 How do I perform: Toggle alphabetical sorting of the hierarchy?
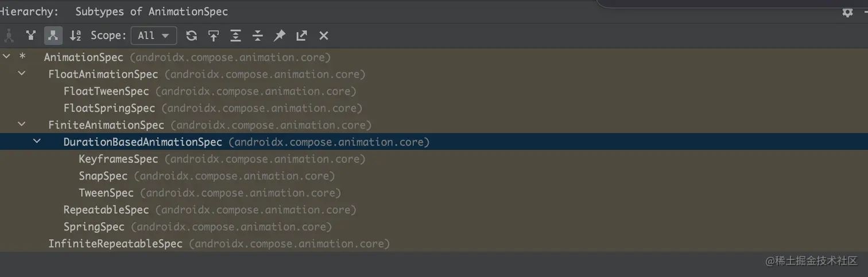pyautogui.click(x=75, y=36)
